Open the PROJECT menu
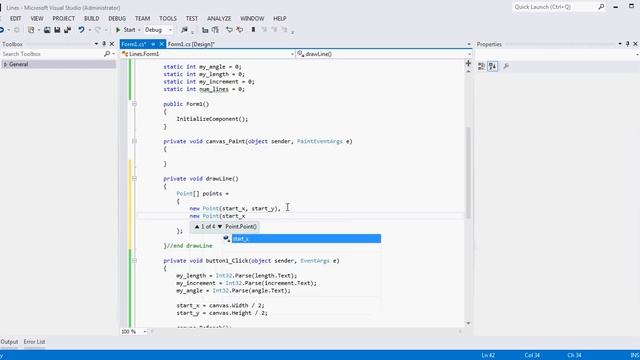Image resolution: width=640 pixels, height=360 pixels. [63, 18]
